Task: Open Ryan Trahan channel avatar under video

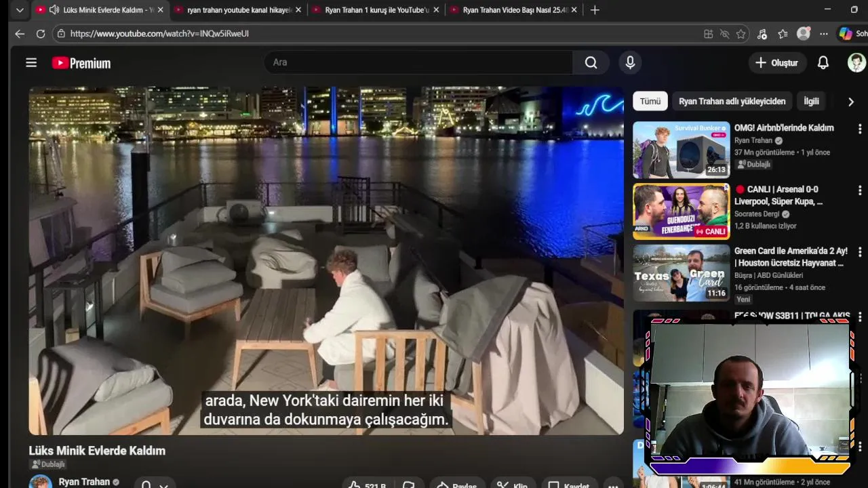Action: click(x=40, y=481)
